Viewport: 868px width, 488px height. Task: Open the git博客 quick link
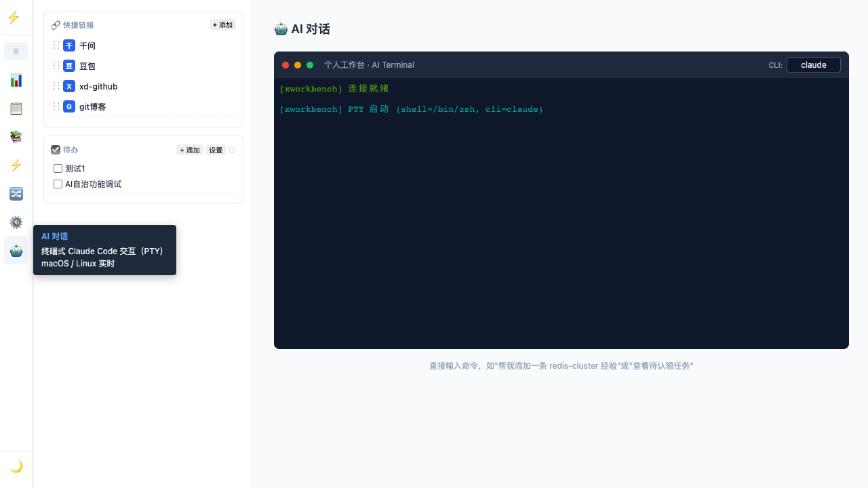[x=92, y=107]
